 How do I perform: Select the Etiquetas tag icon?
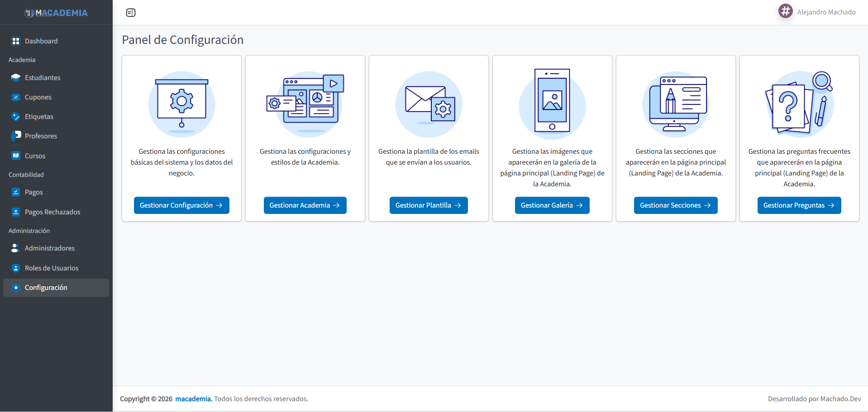pyautogui.click(x=16, y=116)
